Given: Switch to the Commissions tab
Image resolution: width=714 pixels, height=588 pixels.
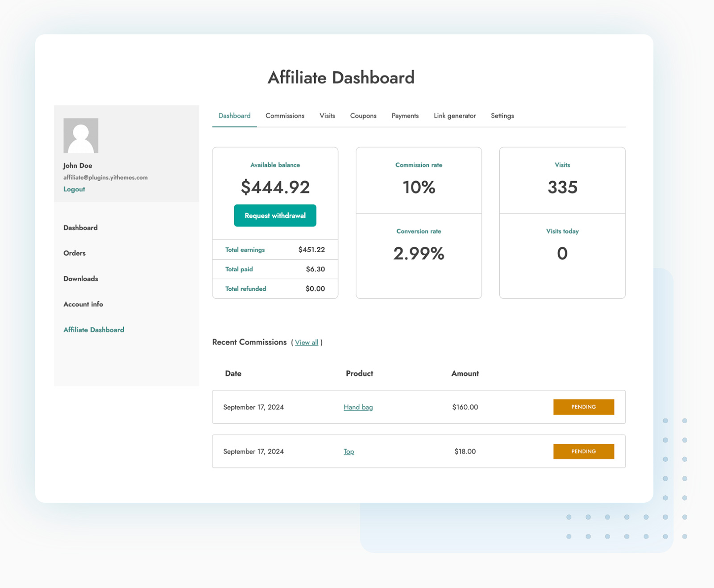Looking at the screenshot, I should point(284,116).
